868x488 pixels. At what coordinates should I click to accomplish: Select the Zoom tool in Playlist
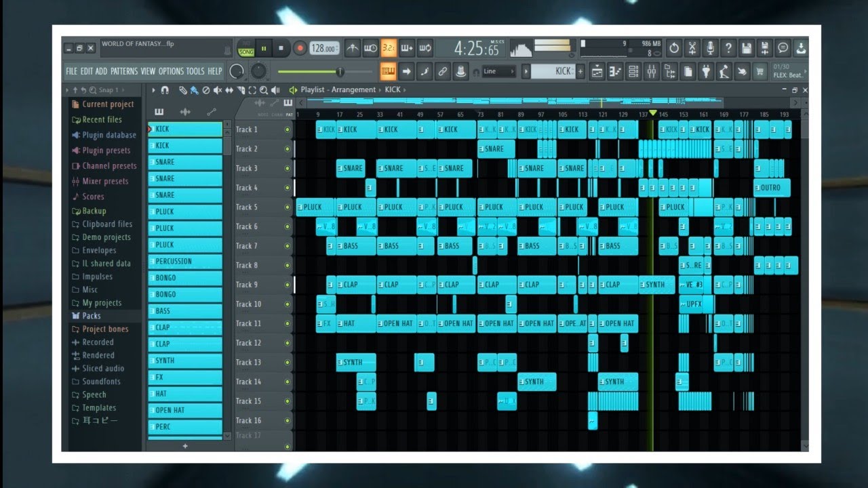264,90
